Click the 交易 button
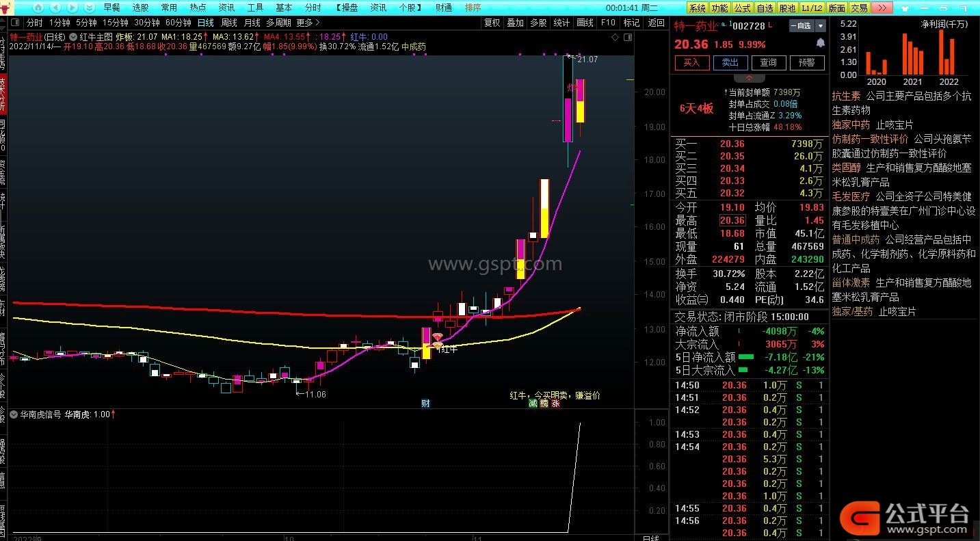Screen dimensions: 980x541 click(859, 8)
